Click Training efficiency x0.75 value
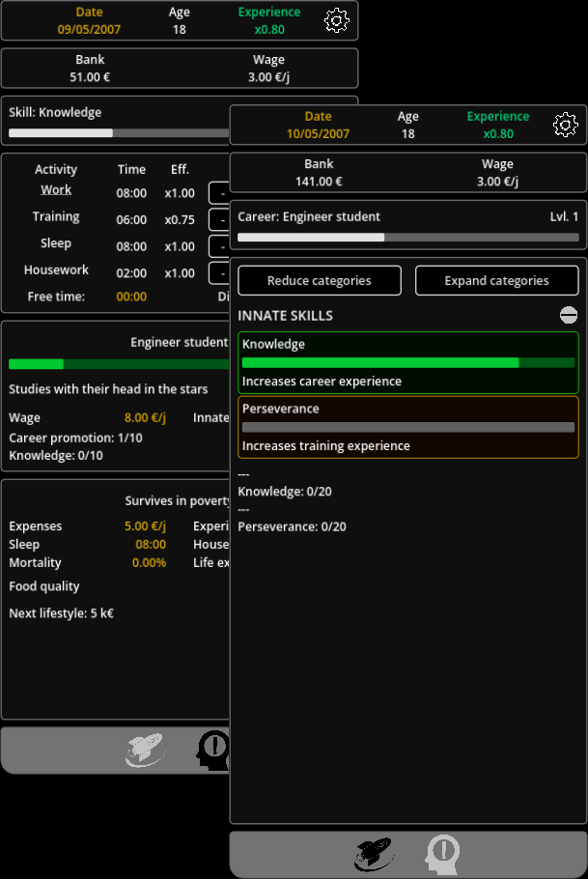Viewport: 588px width, 879px height. [x=180, y=220]
